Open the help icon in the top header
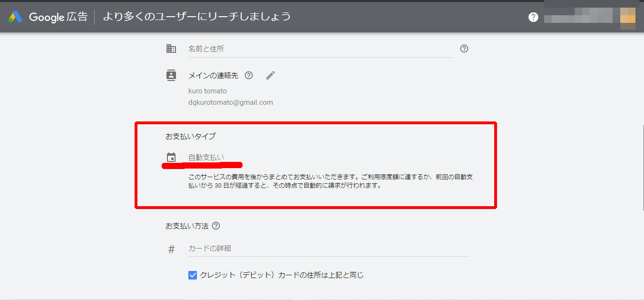The height and width of the screenshot is (300, 644). coord(533,17)
